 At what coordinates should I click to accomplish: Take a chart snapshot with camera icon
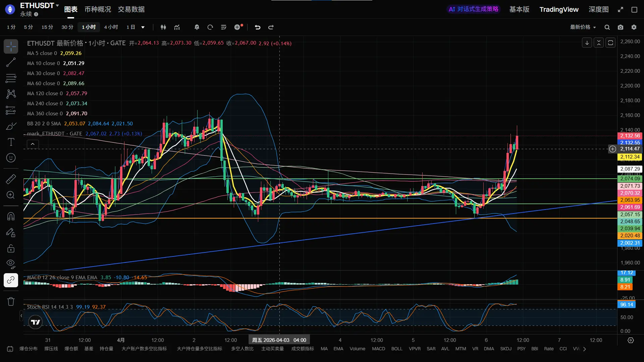pos(621,27)
